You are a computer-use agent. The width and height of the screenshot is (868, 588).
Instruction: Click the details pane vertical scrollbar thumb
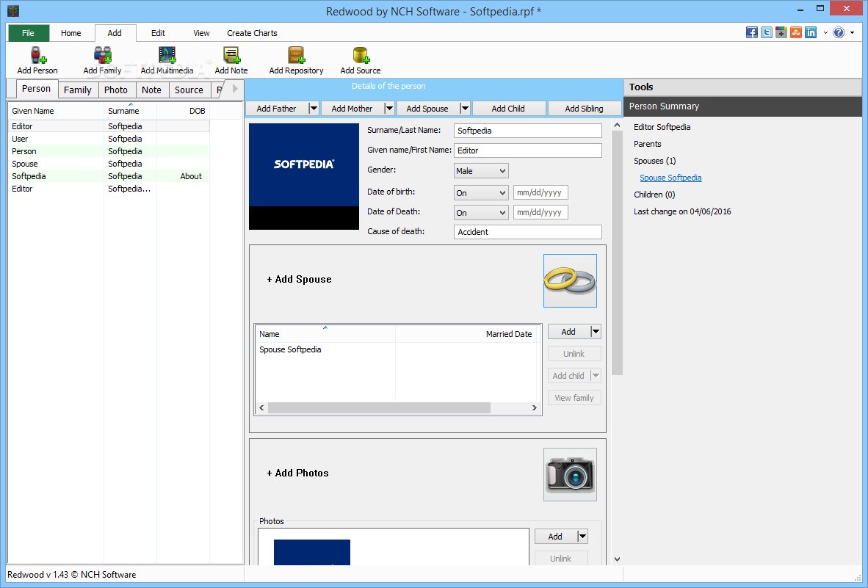[x=618, y=253]
